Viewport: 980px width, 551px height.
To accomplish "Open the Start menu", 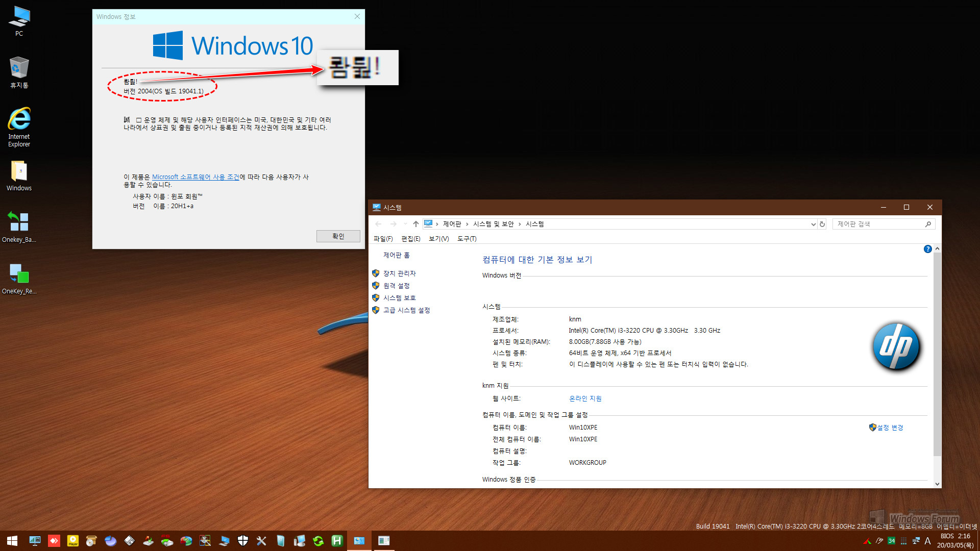I will [12, 541].
